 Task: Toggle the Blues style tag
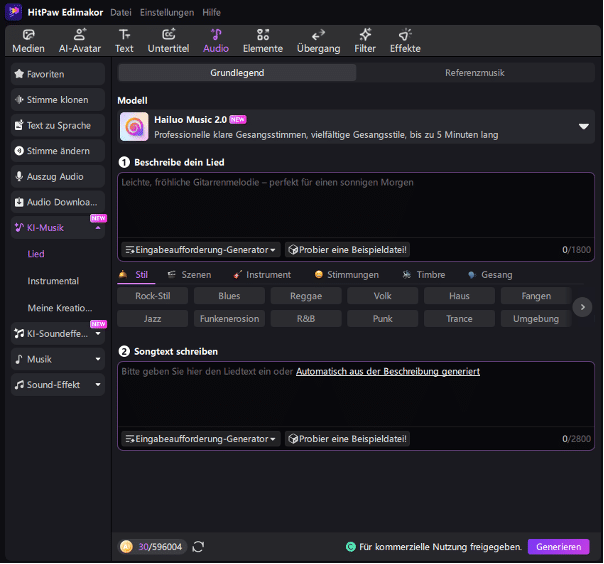229,296
